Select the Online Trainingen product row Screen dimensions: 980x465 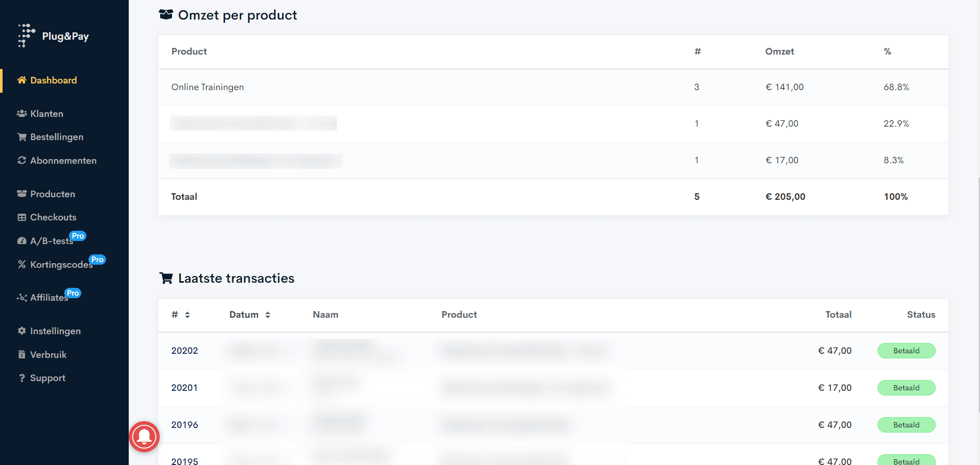coord(208,88)
